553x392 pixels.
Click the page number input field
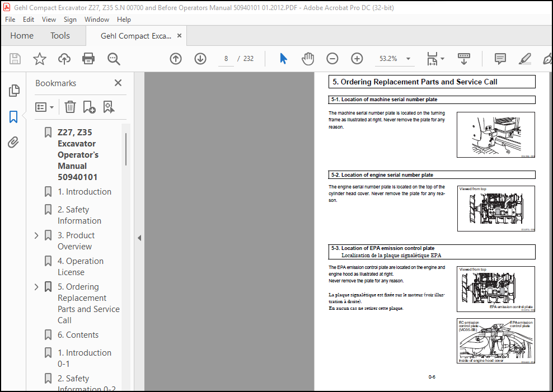pos(226,59)
